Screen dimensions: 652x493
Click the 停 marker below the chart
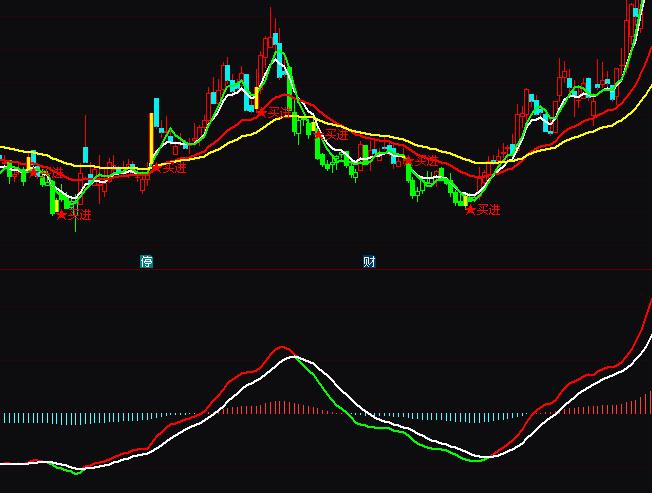point(147,262)
